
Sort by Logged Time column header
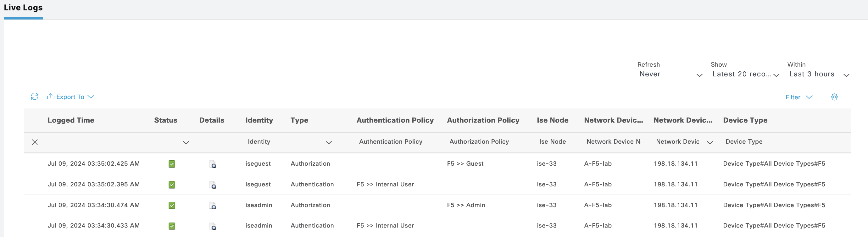tap(71, 120)
